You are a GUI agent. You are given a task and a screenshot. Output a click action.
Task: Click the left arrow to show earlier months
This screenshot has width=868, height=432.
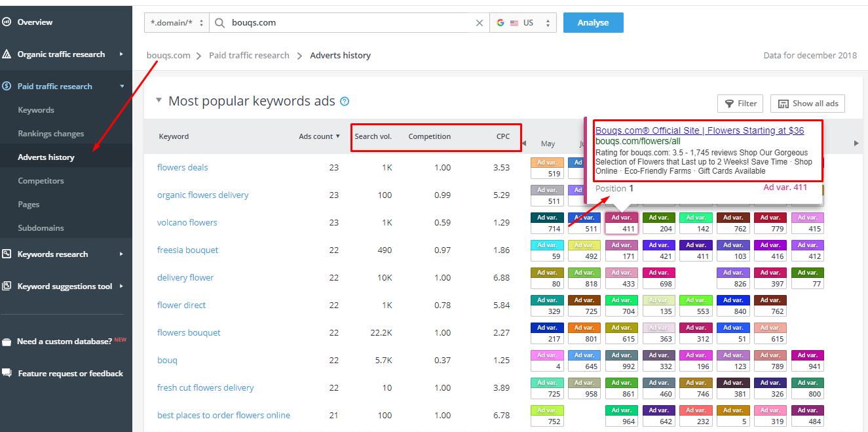[523, 144]
